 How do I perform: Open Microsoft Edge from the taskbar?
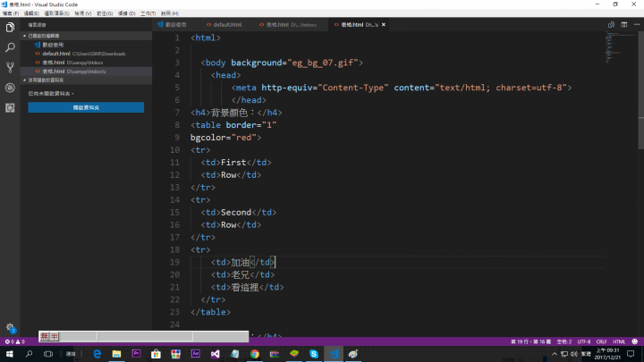97,354
